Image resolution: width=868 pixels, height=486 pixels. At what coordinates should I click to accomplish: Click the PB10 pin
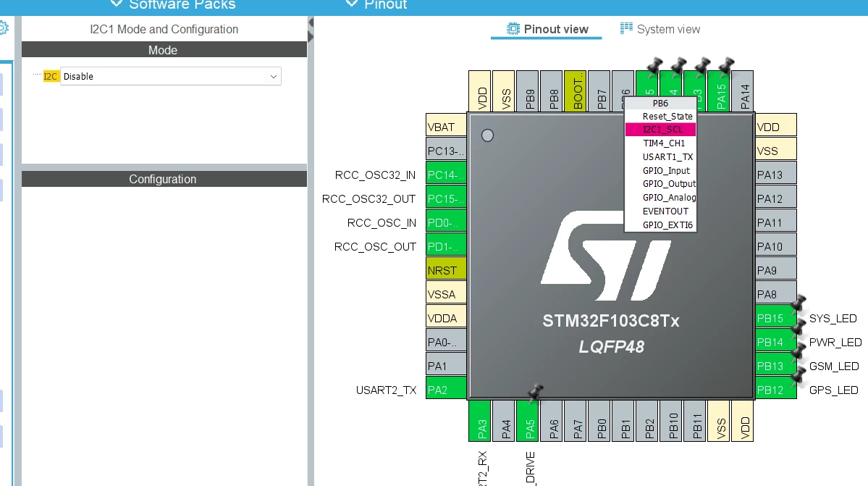click(x=671, y=421)
